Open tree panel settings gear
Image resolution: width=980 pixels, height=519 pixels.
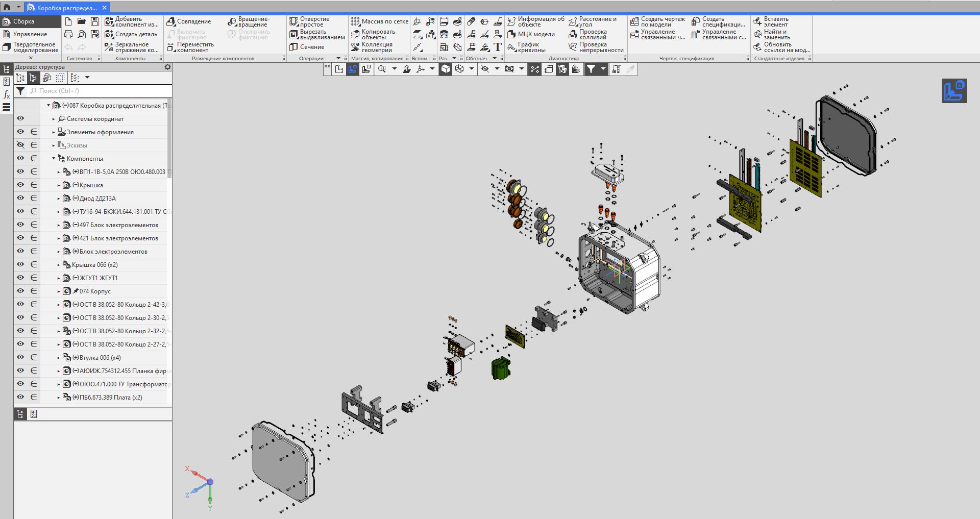pos(167,67)
